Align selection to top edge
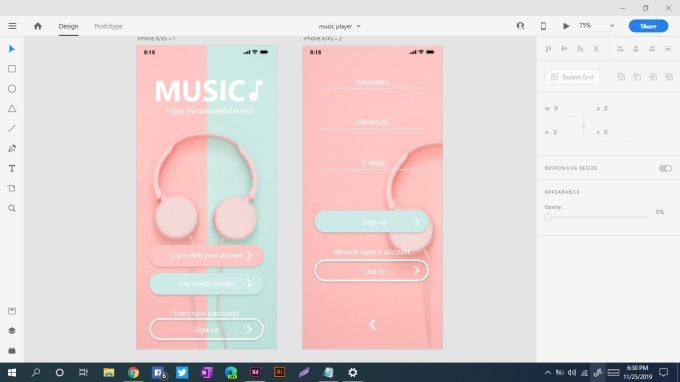 [548, 49]
